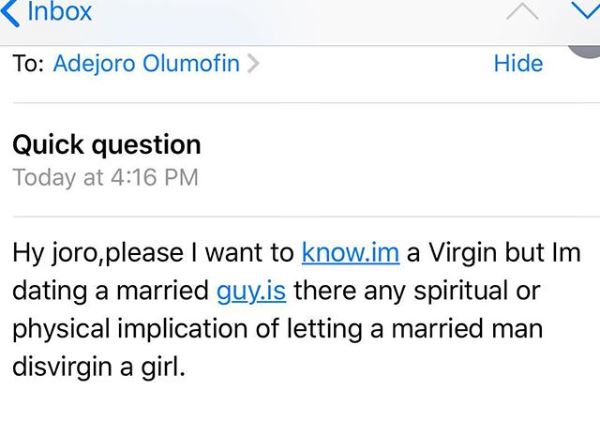
Task: Tap the back chevron beside Inbox
Action: click(10, 11)
